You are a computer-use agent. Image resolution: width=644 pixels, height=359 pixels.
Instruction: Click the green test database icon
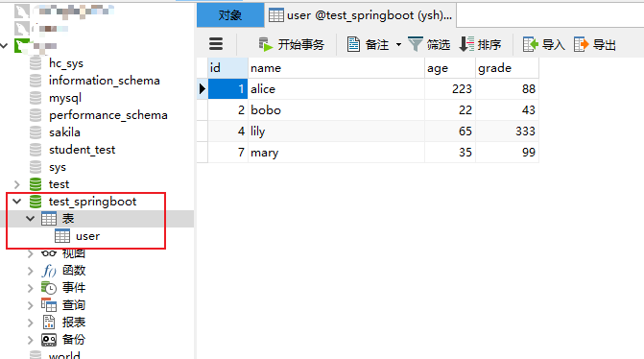pyautogui.click(x=36, y=184)
